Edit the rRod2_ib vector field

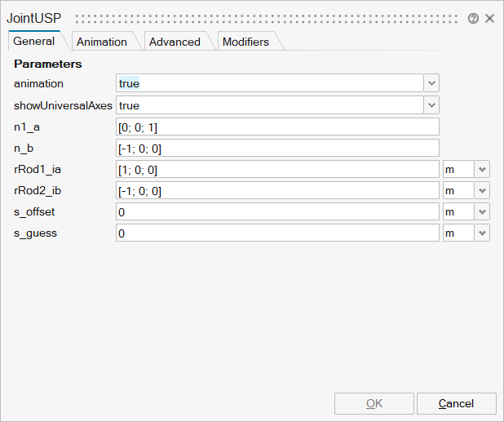coord(277,190)
